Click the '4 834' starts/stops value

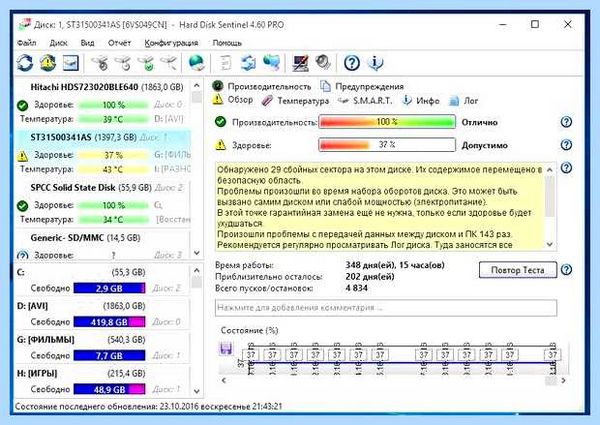[357, 288]
